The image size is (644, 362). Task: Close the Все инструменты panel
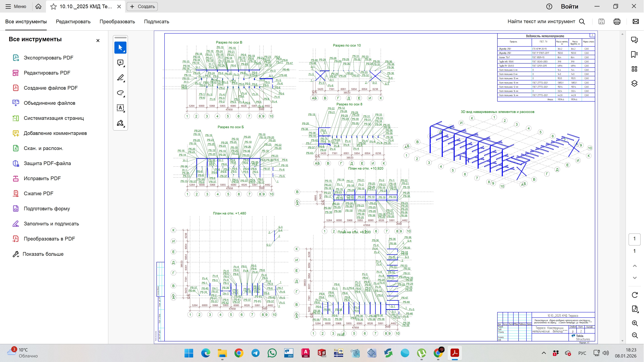point(98,40)
